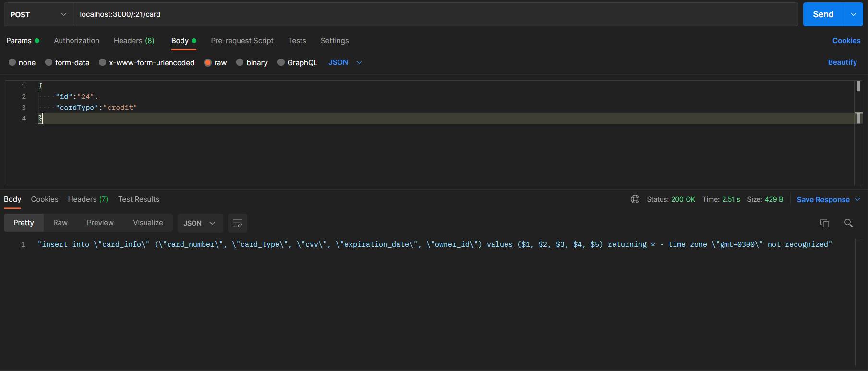Open the request body JSON format dropdown
868x371 pixels.
coord(345,62)
